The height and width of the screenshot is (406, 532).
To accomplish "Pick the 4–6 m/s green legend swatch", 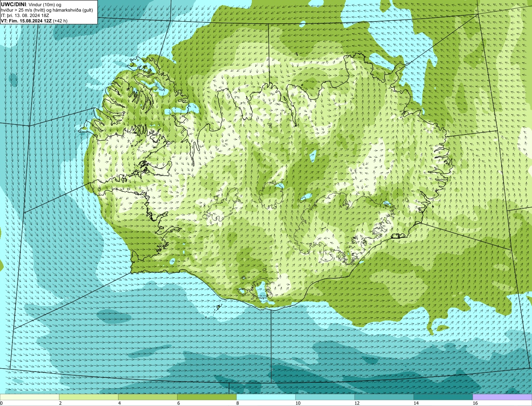I will (148, 397).
